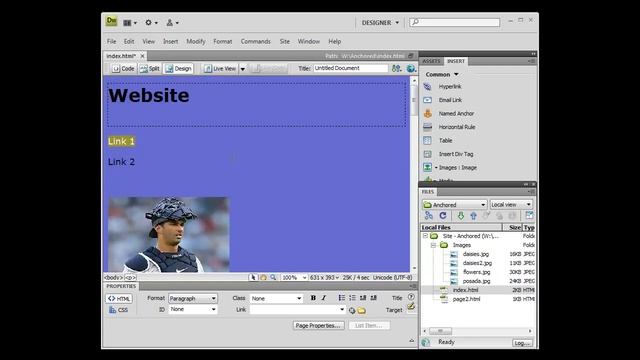Open the File menu
640x360 pixels.
pos(111,41)
